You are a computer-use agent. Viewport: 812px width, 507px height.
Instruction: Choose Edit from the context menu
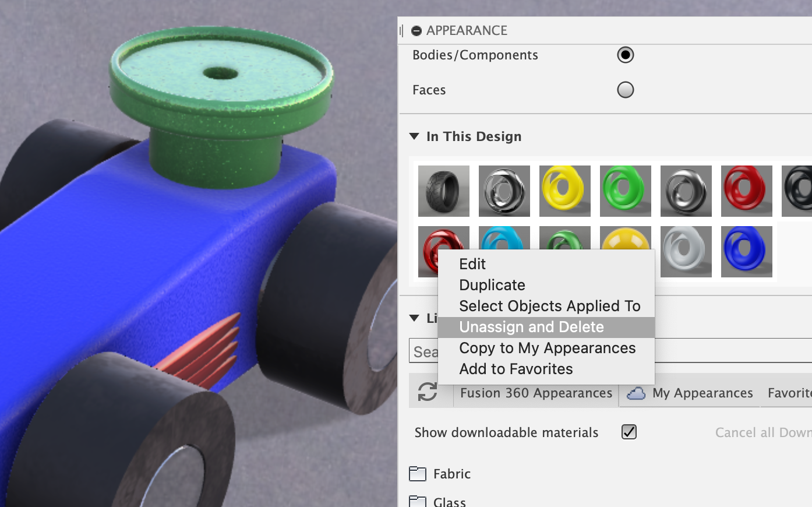(x=546, y=264)
